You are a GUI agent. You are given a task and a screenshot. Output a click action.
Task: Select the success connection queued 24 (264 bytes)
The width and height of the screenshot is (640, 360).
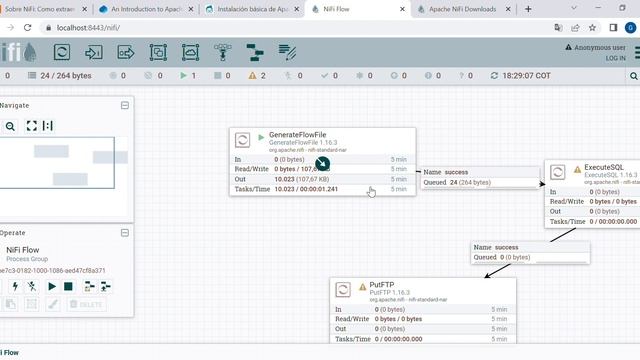[480, 178]
